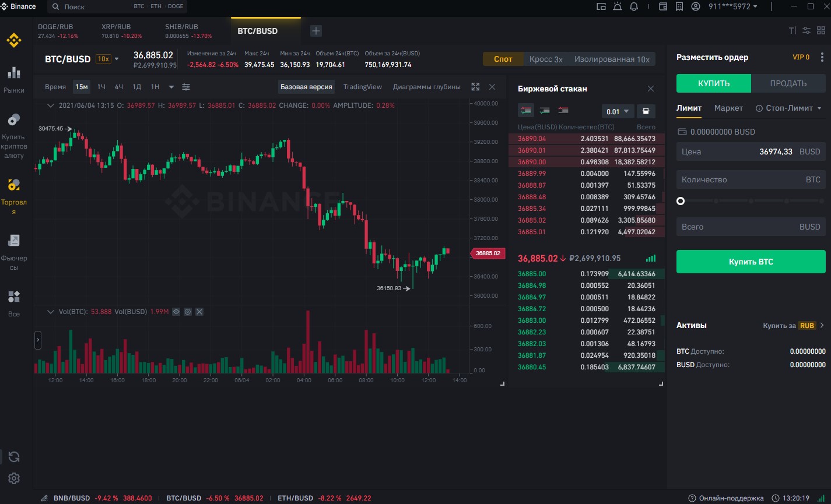Add a new trading pair tab
The width and height of the screenshot is (831, 504).
tap(315, 31)
